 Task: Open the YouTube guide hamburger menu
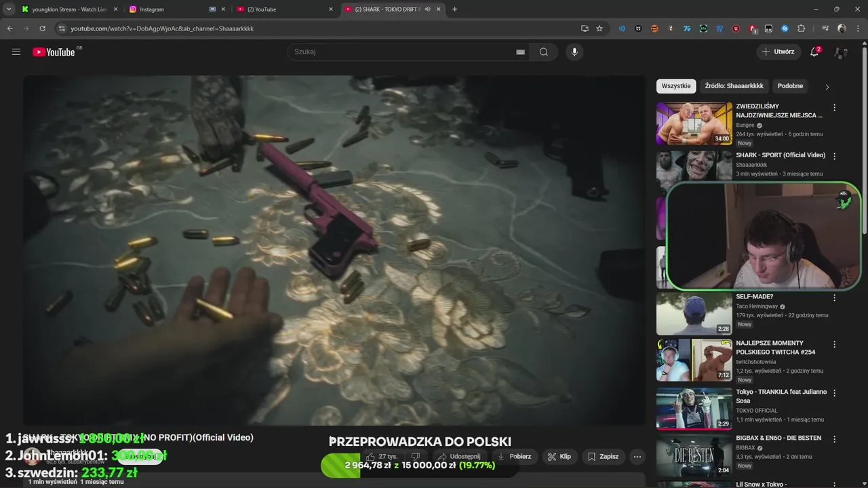(x=16, y=52)
